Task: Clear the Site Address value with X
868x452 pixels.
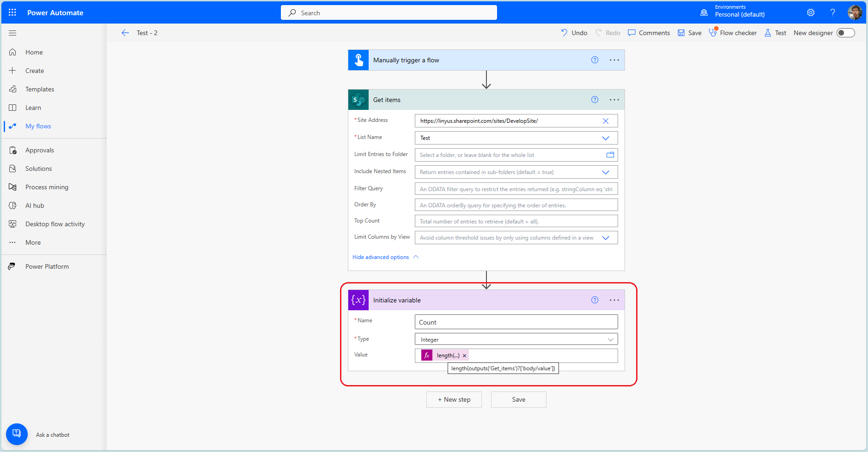Action: 606,121
